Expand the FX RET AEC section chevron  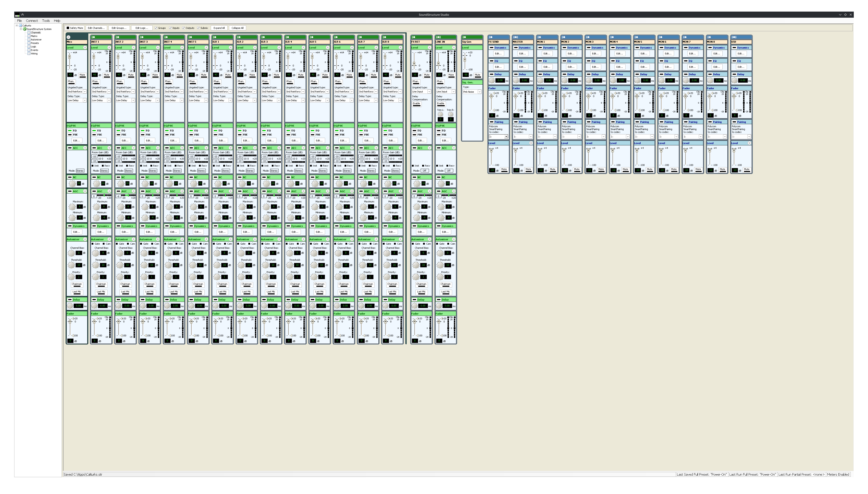click(429, 148)
